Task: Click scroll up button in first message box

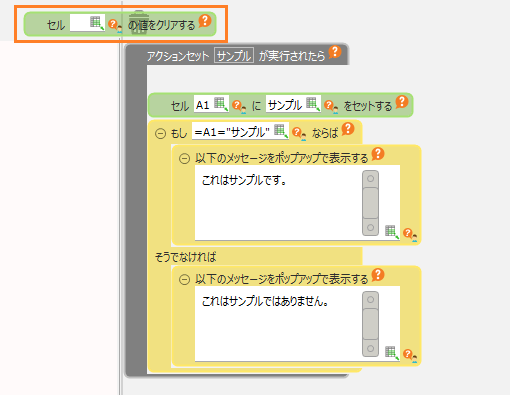Action: point(370,179)
